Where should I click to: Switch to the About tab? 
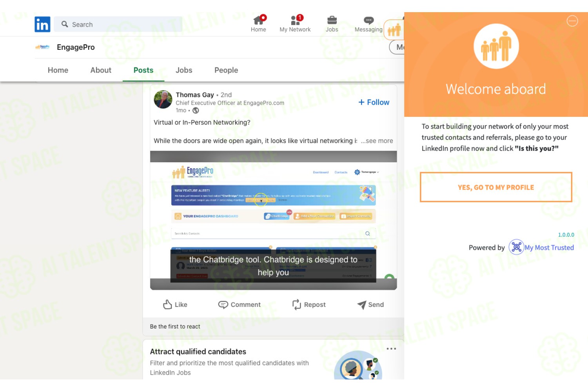101,70
